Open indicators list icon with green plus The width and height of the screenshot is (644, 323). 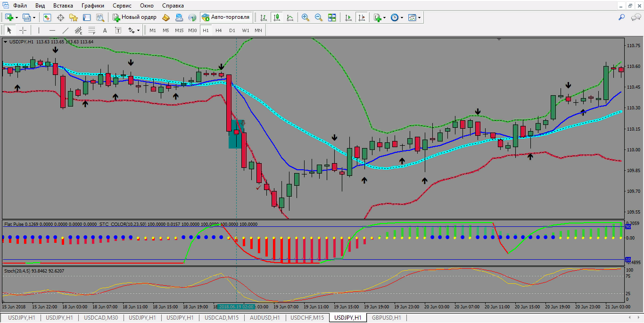[377, 17]
